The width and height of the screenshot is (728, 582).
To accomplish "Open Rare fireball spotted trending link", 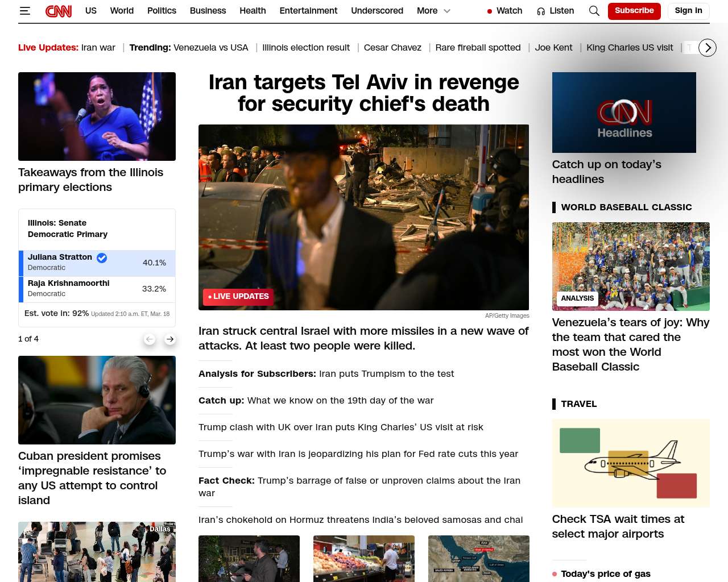I will 478,48.
